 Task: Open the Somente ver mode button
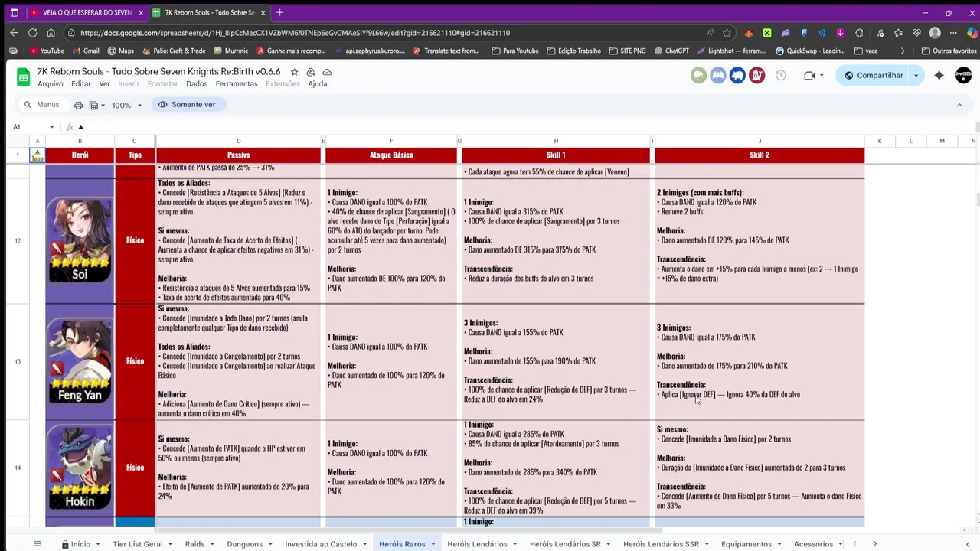(x=187, y=105)
